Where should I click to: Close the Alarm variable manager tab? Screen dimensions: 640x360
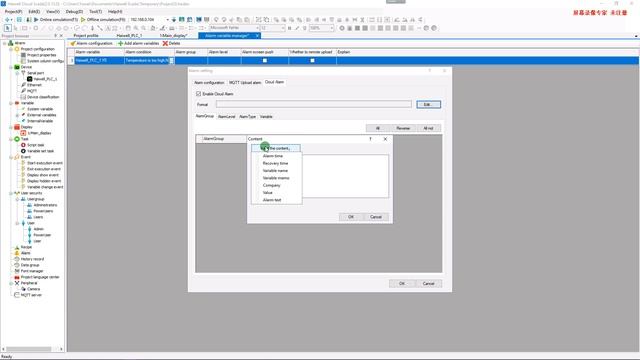click(257, 36)
